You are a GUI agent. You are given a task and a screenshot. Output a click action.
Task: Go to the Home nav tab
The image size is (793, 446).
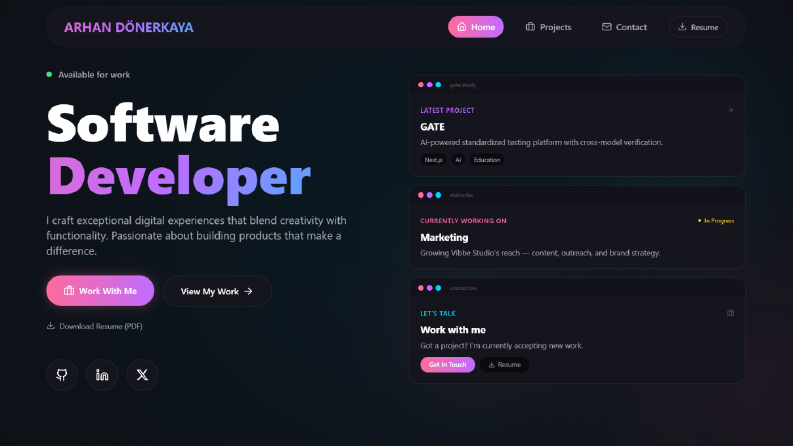[x=475, y=27]
